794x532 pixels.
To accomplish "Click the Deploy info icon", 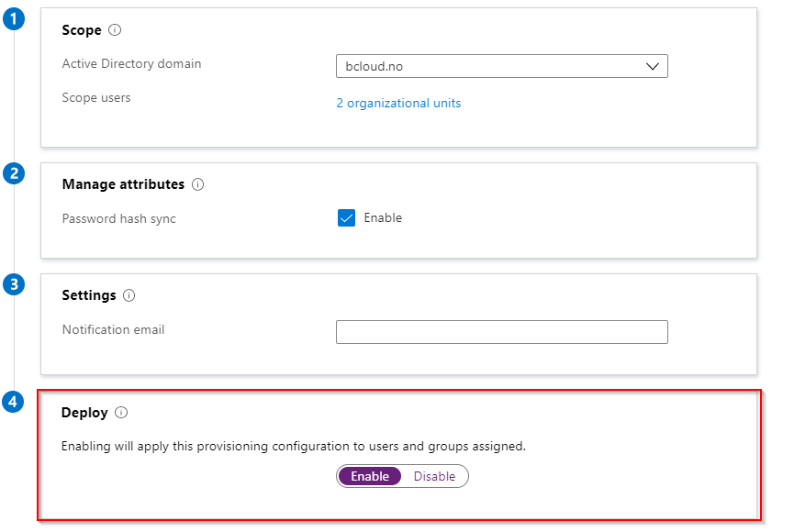I will 121,413.
